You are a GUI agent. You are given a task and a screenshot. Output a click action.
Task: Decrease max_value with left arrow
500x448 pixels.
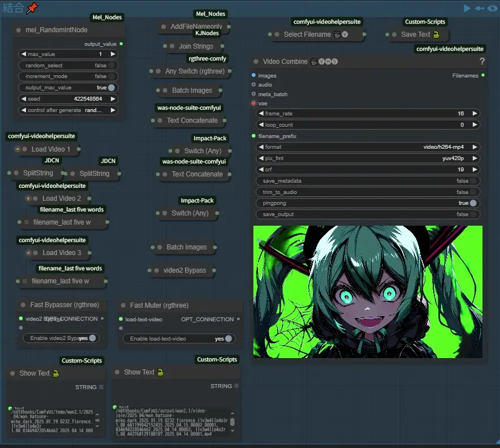(x=24, y=54)
